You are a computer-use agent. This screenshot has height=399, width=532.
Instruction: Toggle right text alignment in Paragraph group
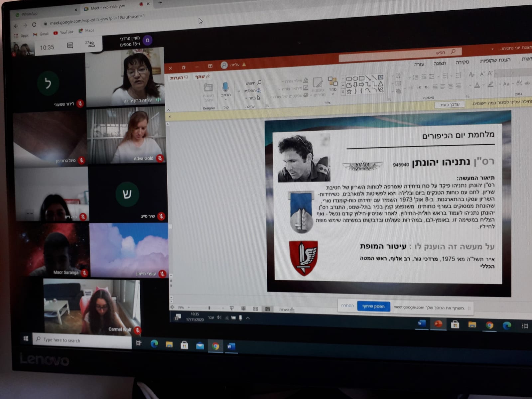pos(458,86)
